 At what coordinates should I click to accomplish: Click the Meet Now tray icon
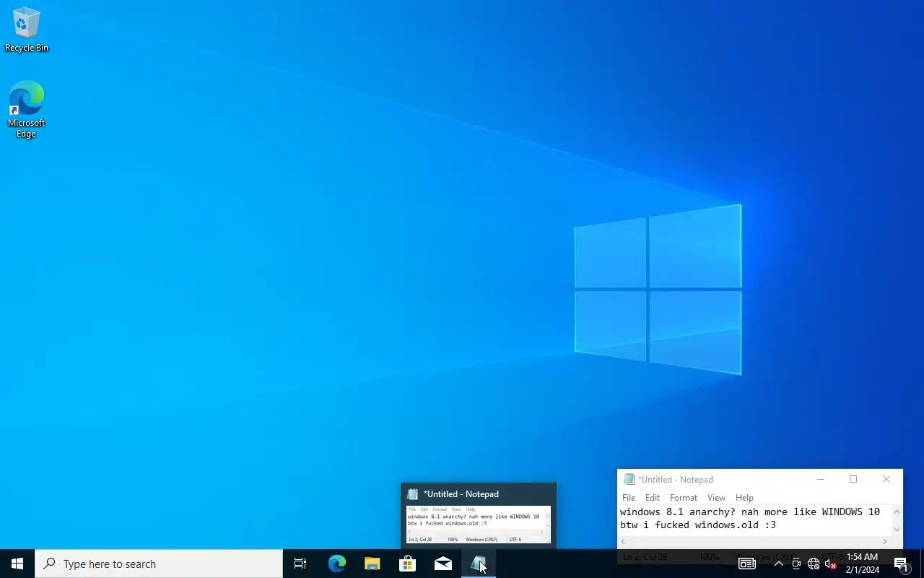[x=796, y=564]
